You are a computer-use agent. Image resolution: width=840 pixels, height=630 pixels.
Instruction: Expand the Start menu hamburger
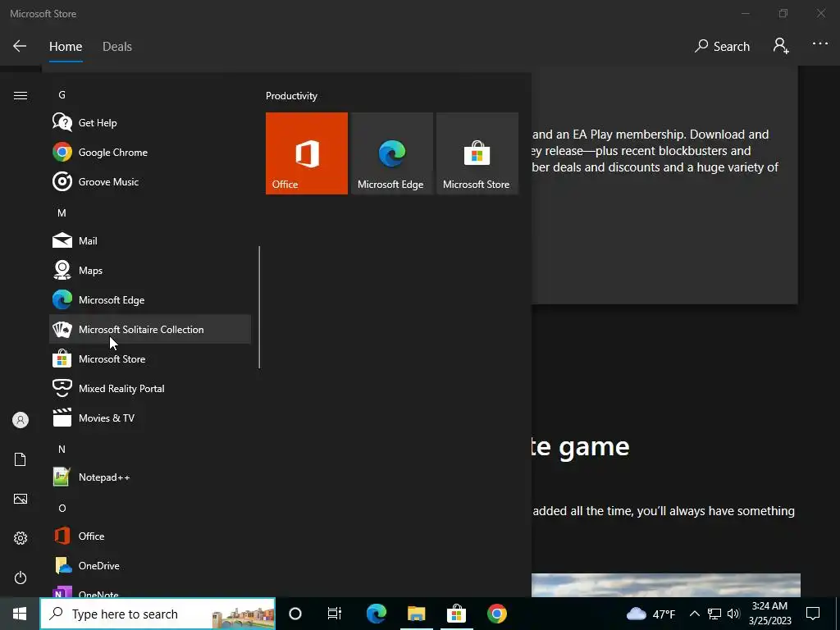tap(21, 95)
